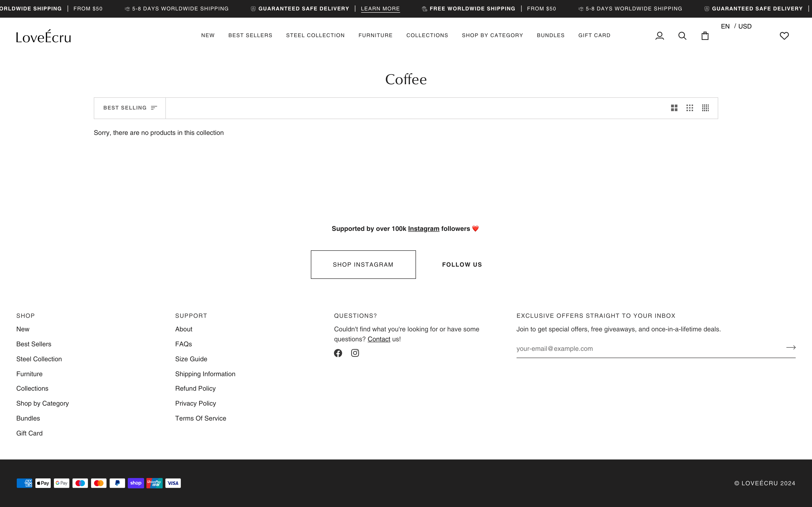Open the Refund Policy footer link
This screenshot has height=507, width=812.
tap(196, 388)
